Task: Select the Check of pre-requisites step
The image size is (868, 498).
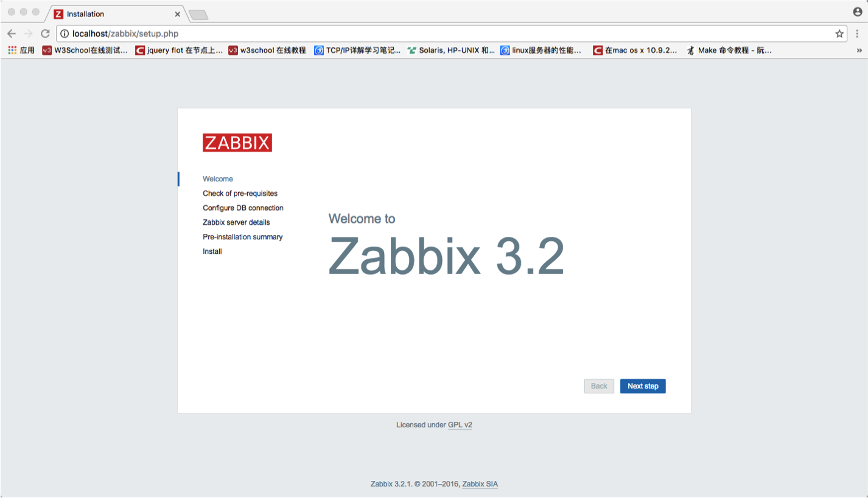Action: click(x=240, y=194)
